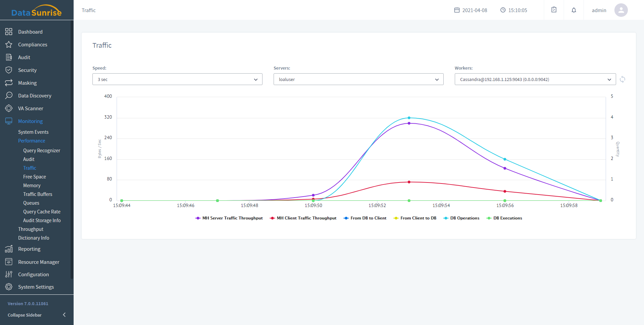644x325 pixels.
Task: Click the Data Discovery search icon
Action: tap(9, 96)
